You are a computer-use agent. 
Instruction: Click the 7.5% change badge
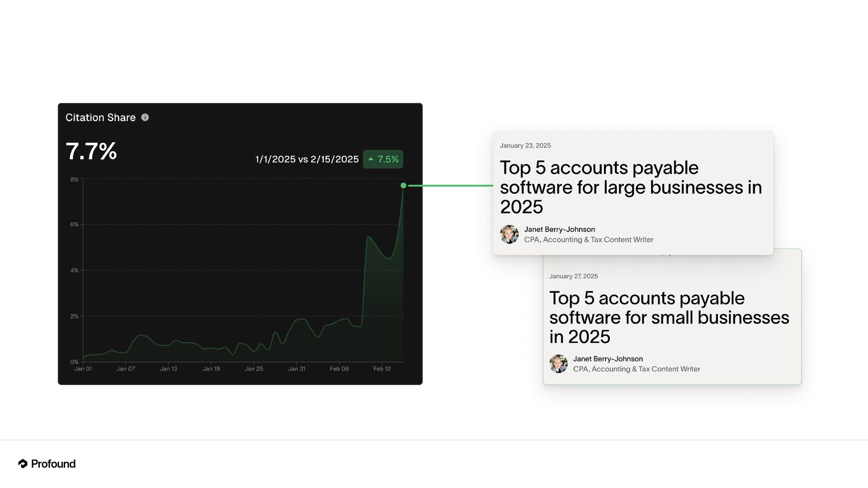pos(383,159)
